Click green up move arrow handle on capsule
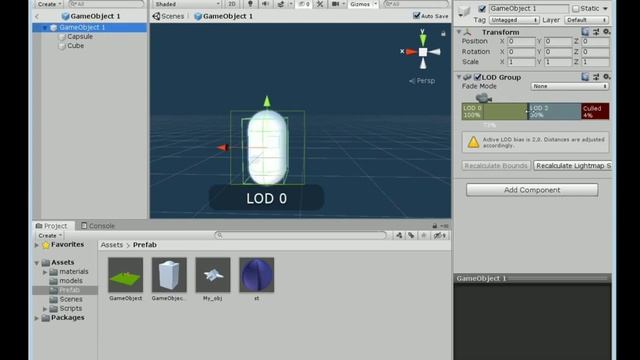Viewport: 640px width, 360px height. click(267, 102)
